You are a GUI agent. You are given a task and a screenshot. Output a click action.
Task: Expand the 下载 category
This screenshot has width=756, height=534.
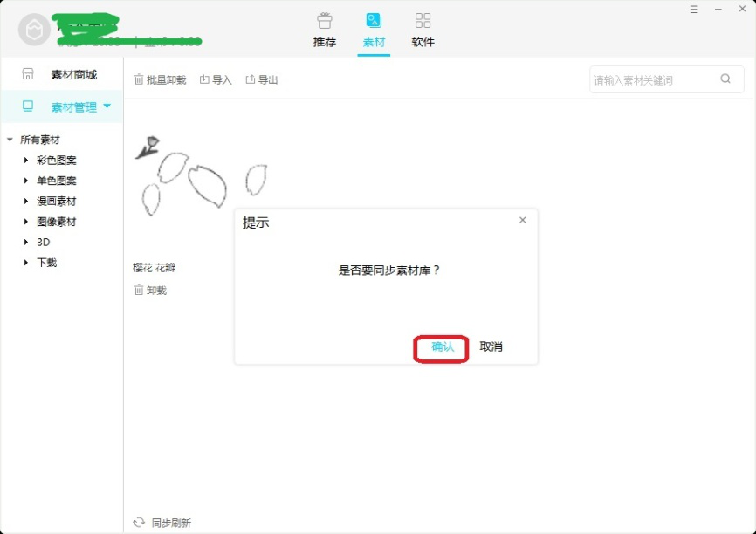(26, 263)
